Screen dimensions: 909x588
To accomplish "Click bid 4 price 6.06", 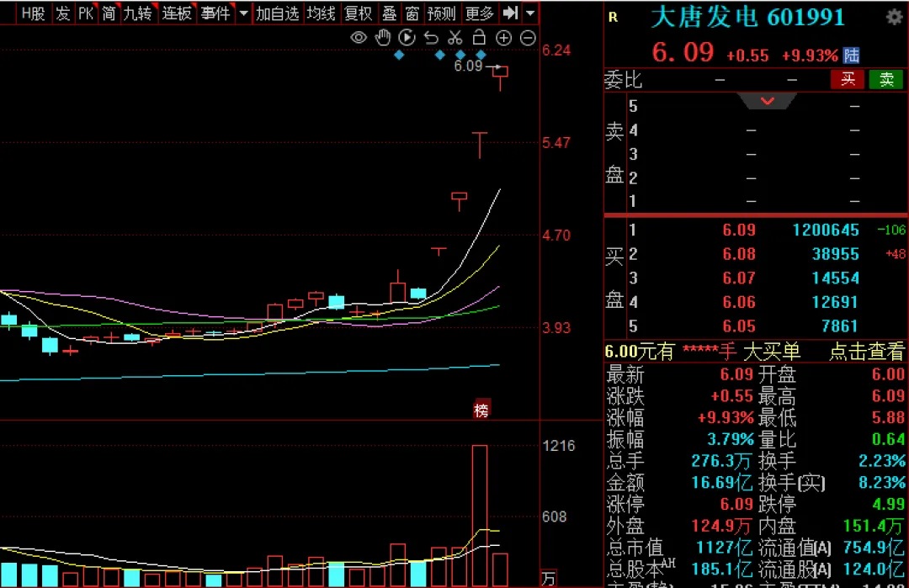I will pyautogui.click(x=739, y=302).
